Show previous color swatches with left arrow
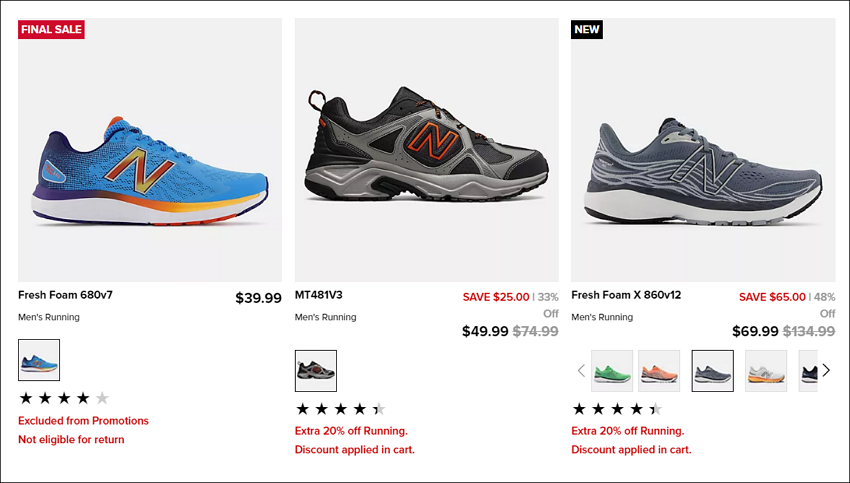Viewport: 850px width, 483px height. pyautogui.click(x=581, y=371)
